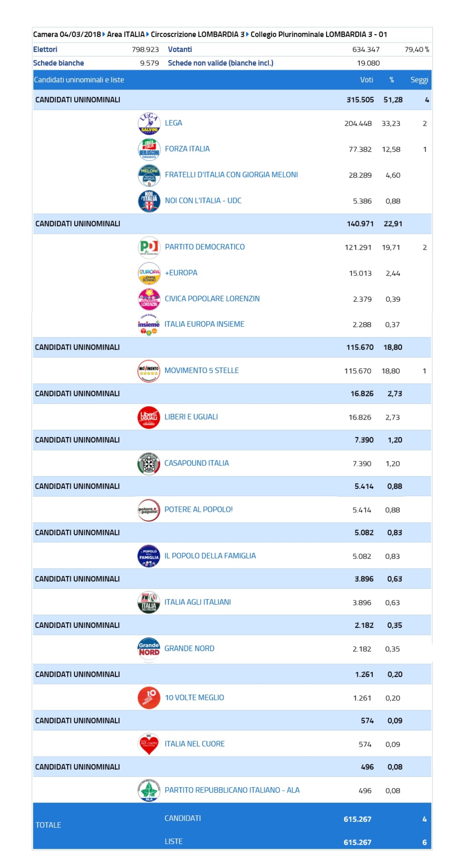464x868 pixels.
Task: Select the Liberi e Uguali red logo
Action: (149, 417)
